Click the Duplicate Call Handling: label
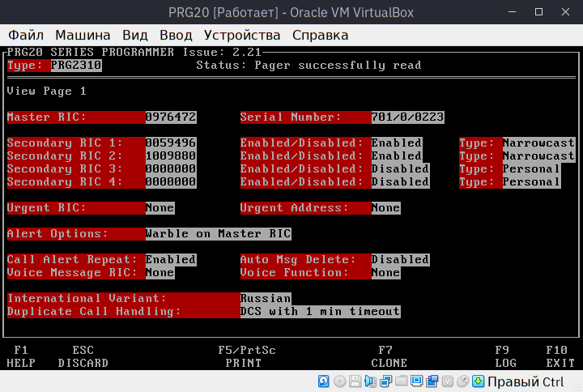583x392 pixels. pos(94,312)
